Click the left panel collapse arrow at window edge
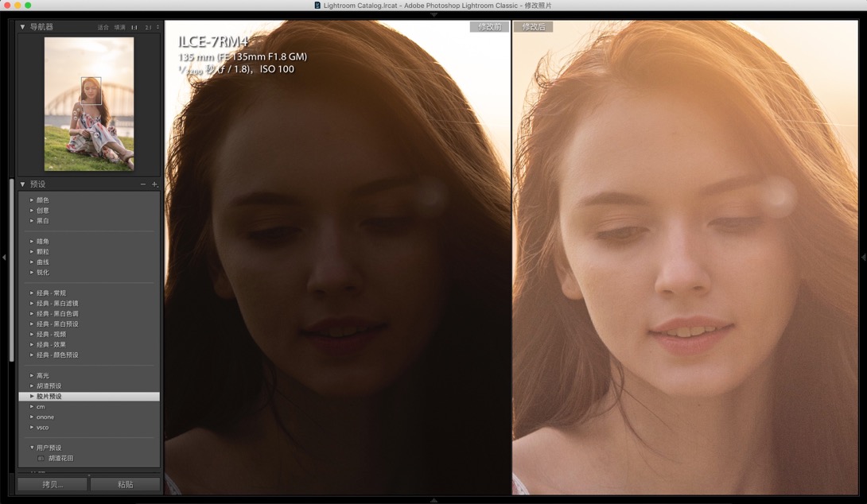The image size is (867, 504). [x=4, y=257]
